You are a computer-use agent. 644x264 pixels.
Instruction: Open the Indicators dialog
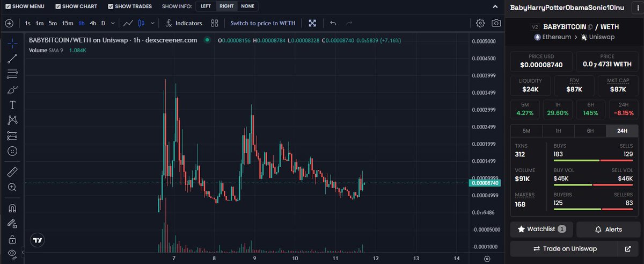pos(184,23)
